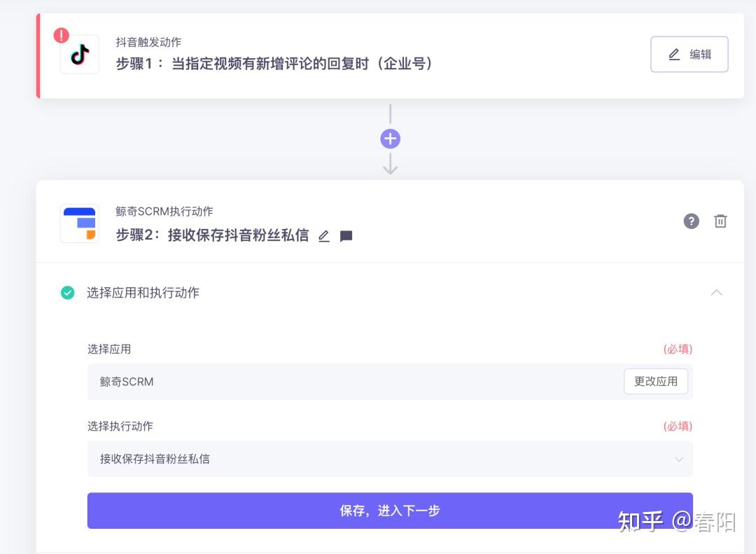Click the 步骤2 接收保存抖音粉丝私信 title
This screenshot has width=756, height=554.
(x=212, y=235)
